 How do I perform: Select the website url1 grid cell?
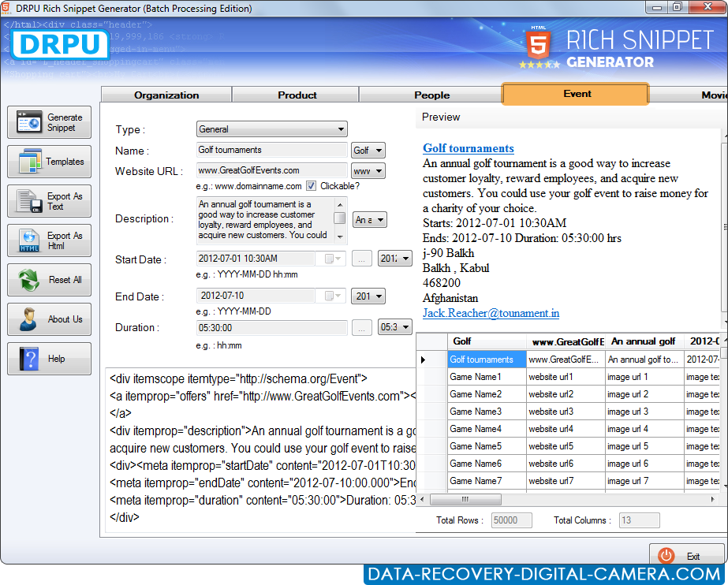(x=566, y=377)
